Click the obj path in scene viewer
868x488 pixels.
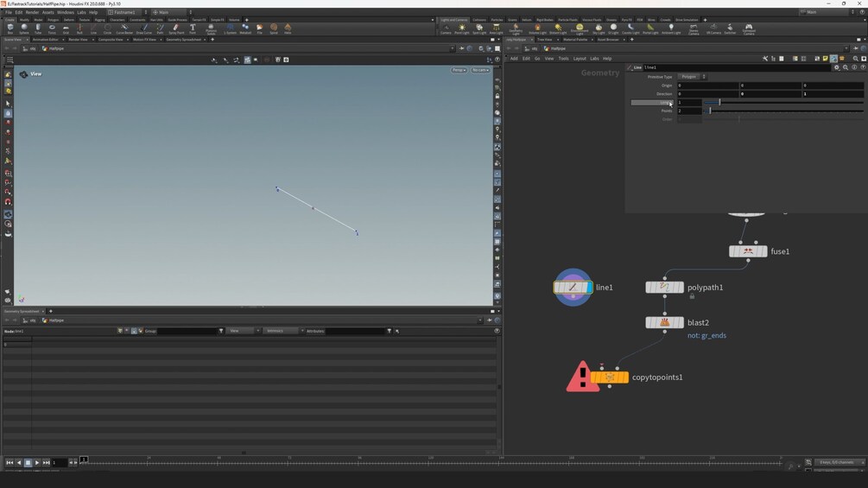[x=30, y=48]
